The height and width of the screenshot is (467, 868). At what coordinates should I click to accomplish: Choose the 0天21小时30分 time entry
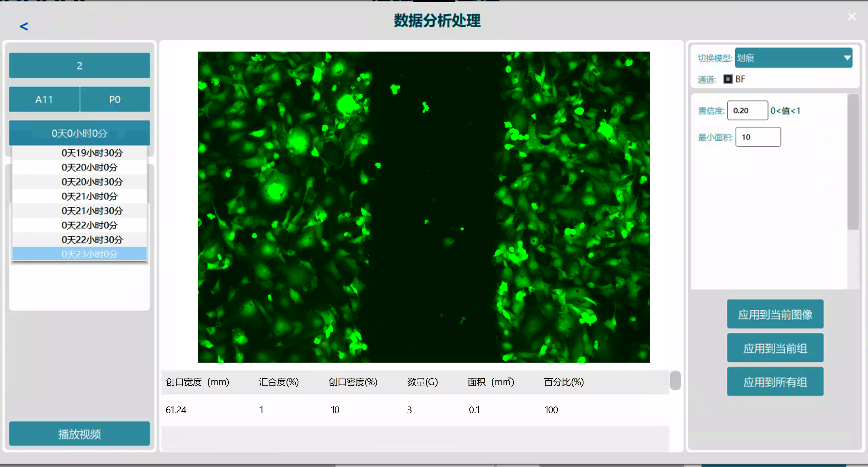tap(92, 211)
